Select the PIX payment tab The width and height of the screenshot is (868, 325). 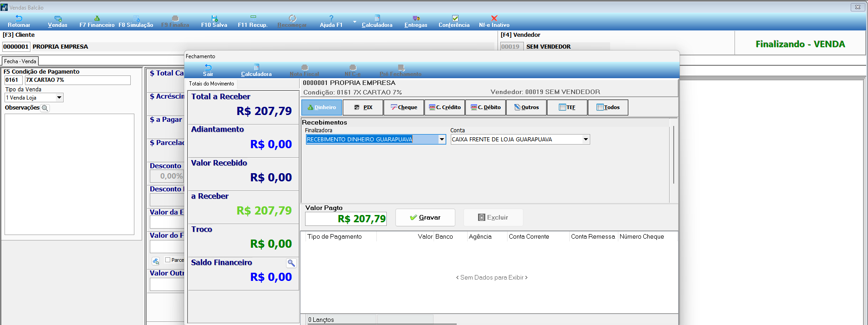(363, 108)
